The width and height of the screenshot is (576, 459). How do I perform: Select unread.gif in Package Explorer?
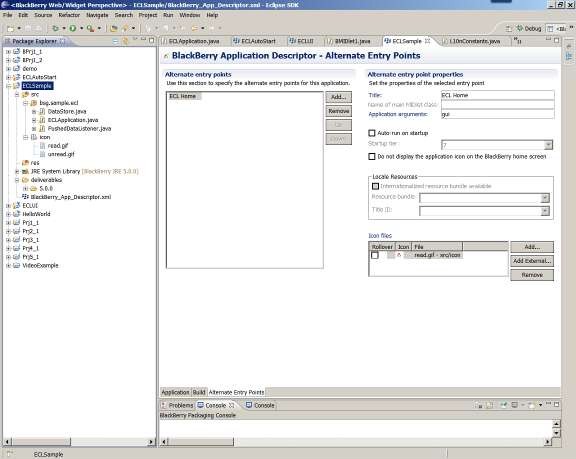click(x=61, y=154)
